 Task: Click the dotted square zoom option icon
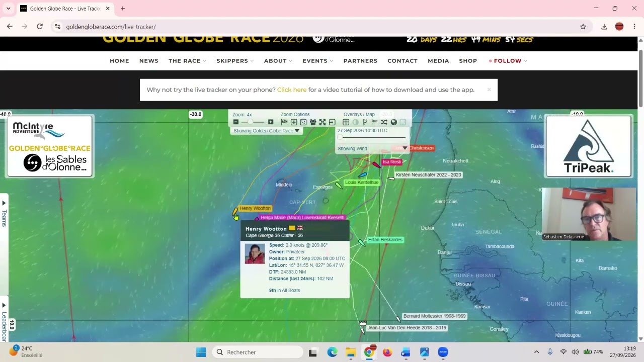pyautogui.click(x=303, y=122)
